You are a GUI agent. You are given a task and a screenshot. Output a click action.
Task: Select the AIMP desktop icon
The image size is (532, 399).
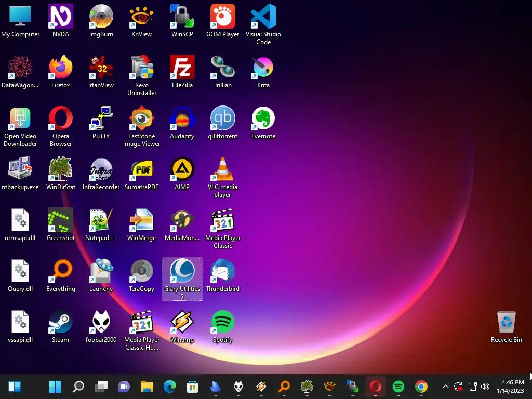pyautogui.click(x=182, y=173)
